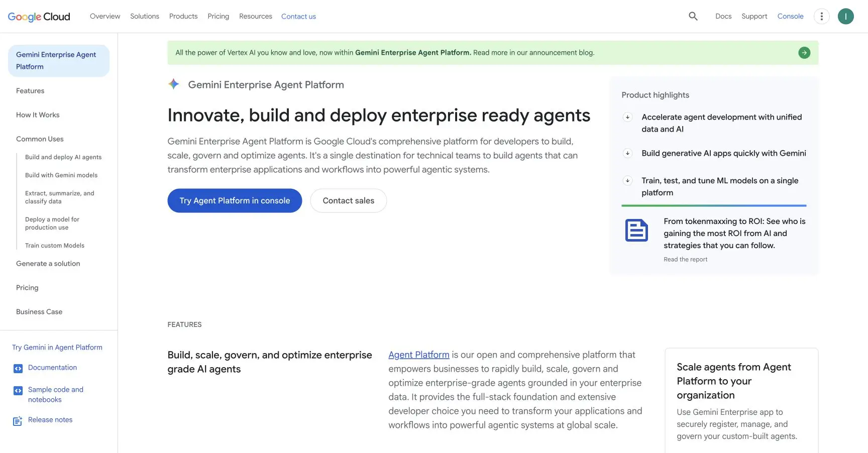Click the 'Scale agents from Agent Platform' card
The width and height of the screenshot is (868, 453).
(741, 401)
